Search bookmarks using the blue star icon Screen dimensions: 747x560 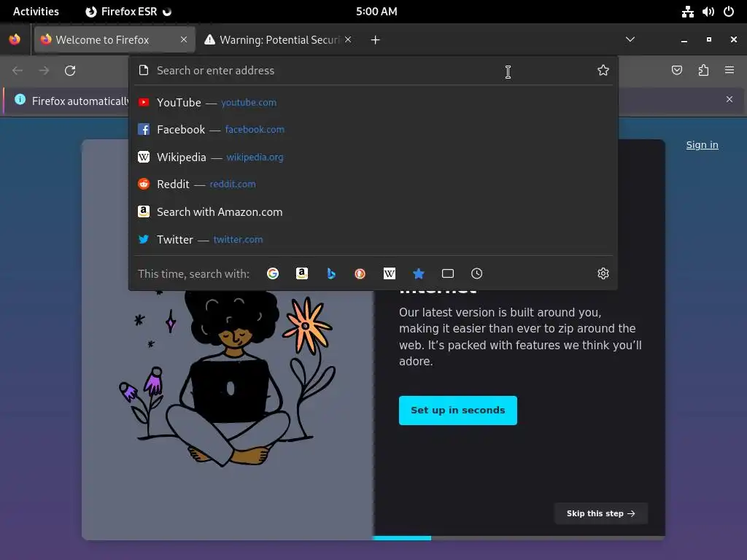(419, 273)
